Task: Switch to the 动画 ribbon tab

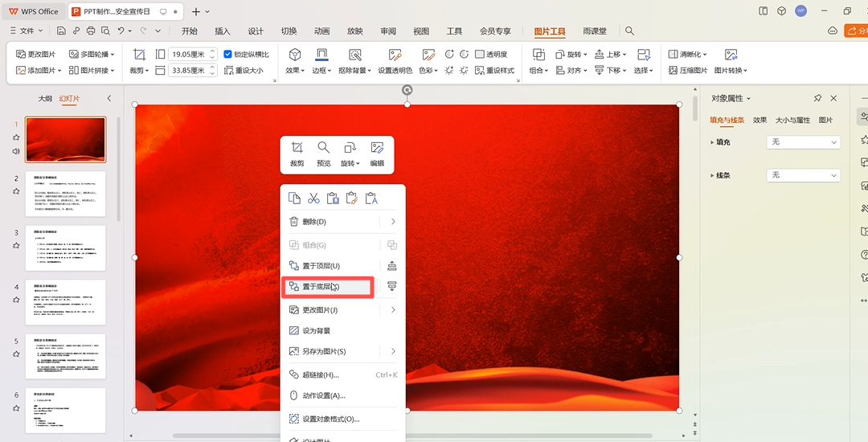Action: (x=321, y=31)
